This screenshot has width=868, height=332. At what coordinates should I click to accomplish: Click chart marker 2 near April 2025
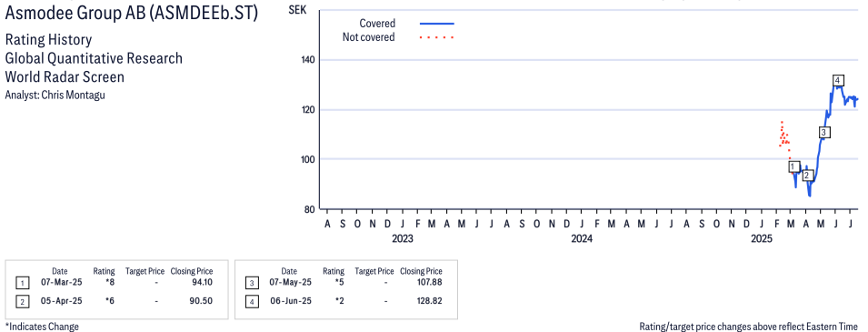pyautogui.click(x=806, y=176)
